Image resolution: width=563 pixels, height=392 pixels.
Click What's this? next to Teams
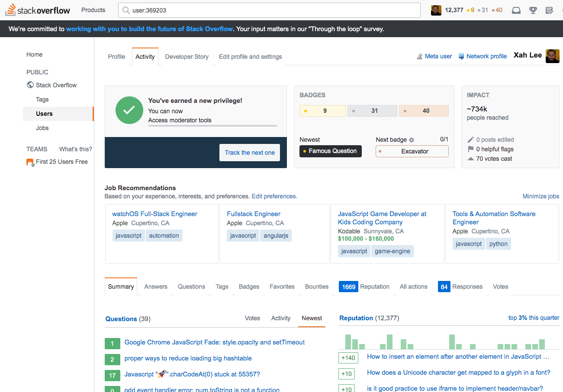[76, 149]
